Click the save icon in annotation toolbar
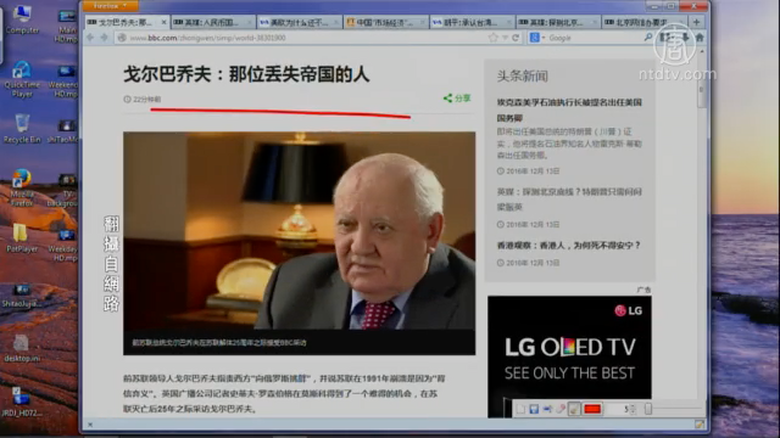 [534, 409]
